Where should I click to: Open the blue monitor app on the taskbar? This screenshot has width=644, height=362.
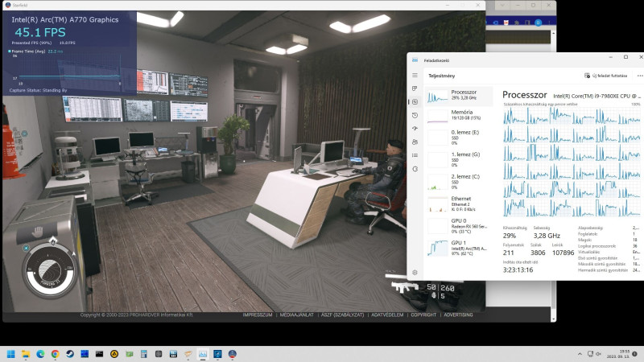coord(217,354)
